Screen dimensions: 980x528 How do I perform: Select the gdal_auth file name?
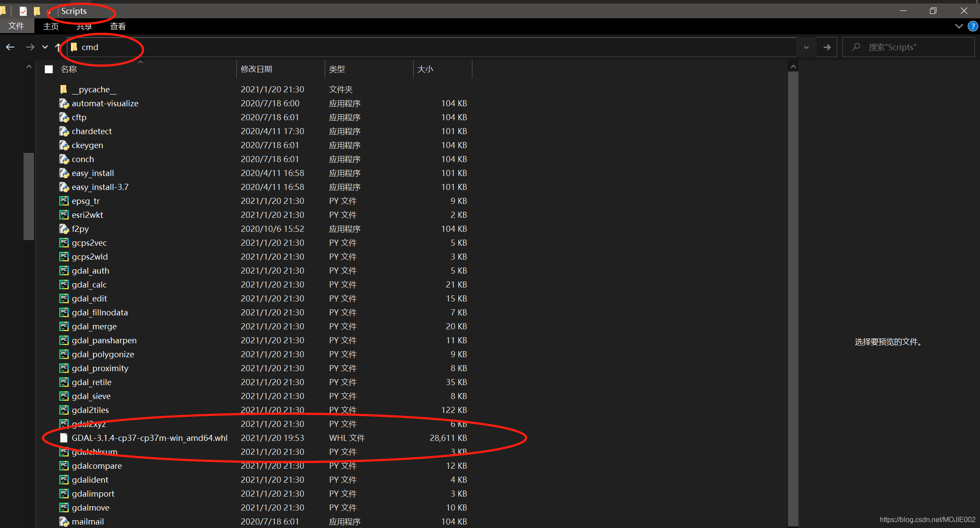(91, 271)
